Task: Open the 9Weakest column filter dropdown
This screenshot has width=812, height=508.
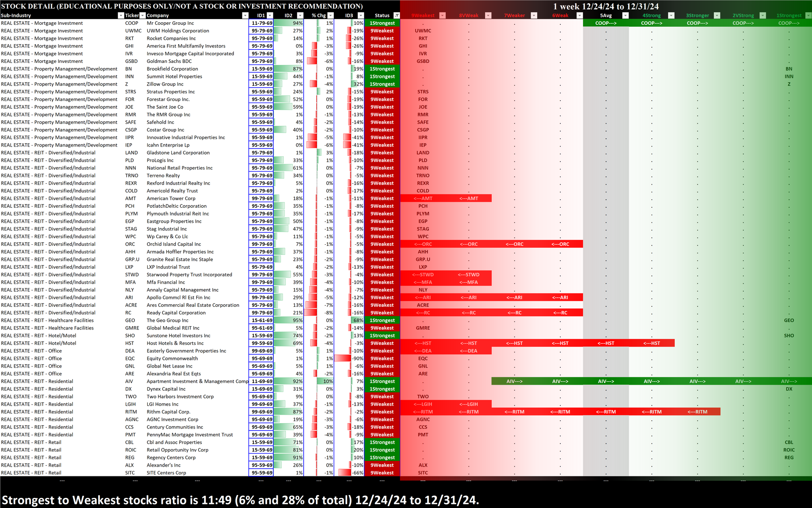Action: 443,15
